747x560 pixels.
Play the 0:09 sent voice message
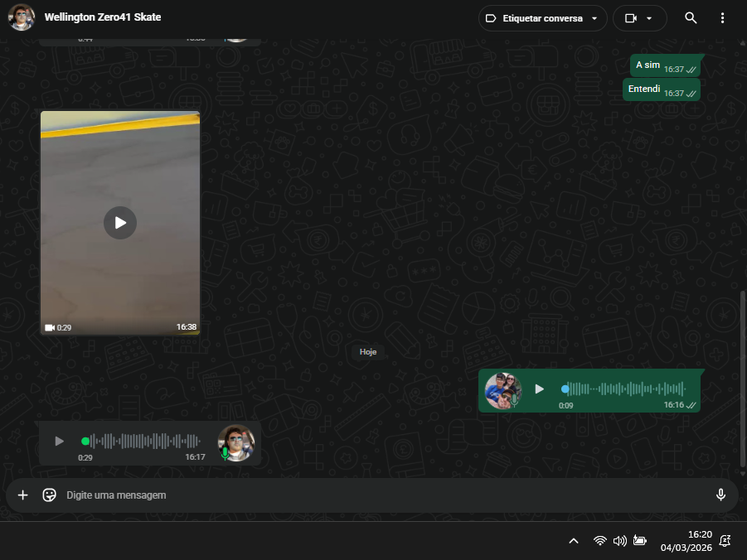click(539, 389)
